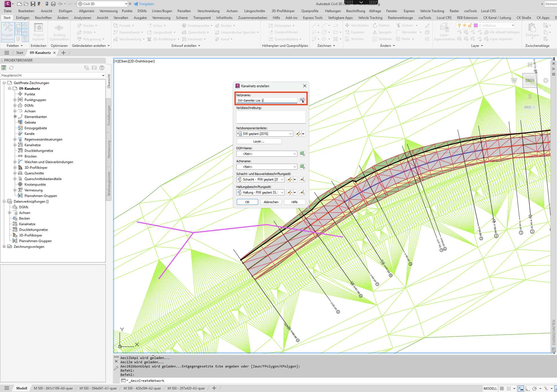Open Layer-Eigenschaften manager
557x392 pixels.
click(x=444, y=32)
